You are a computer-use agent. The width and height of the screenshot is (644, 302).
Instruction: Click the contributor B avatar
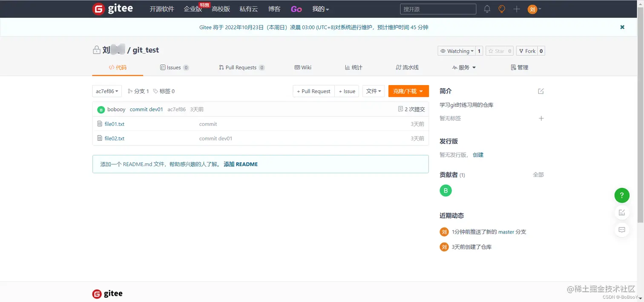coord(446,191)
